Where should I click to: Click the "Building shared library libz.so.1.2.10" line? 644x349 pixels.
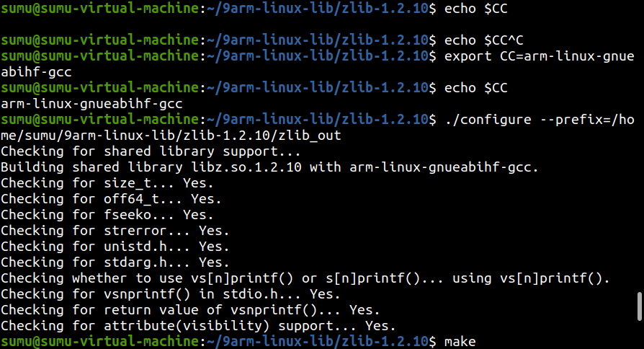tap(270, 167)
